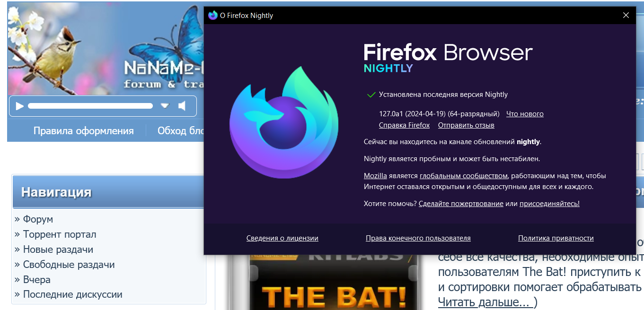Open the Правила оформления menu item
Image resolution: width=644 pixels, height=310 pixels.
tap(84, 131)
